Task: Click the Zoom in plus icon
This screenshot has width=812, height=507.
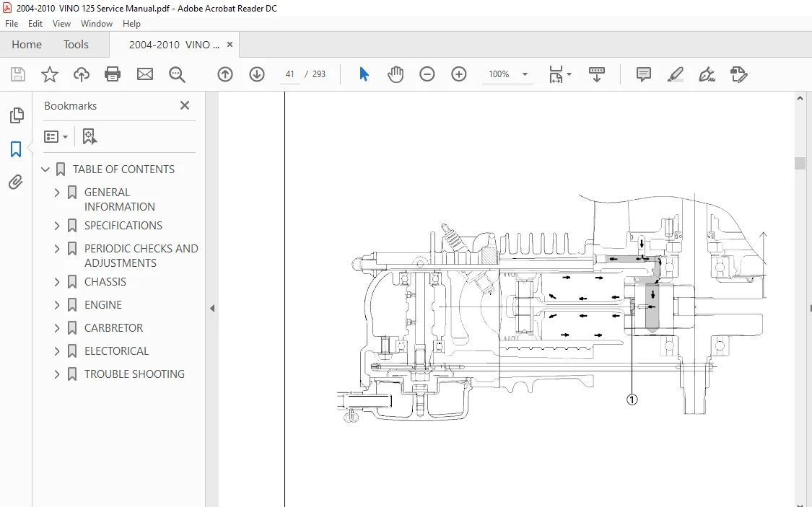Action: tap(459, 74)
